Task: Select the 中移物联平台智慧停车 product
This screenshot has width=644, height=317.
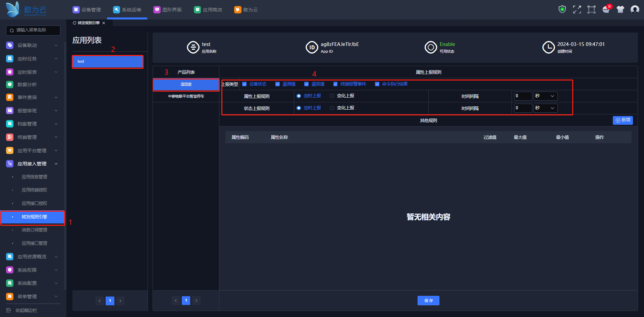Action: pyautogui.click(x=186, y=96)
